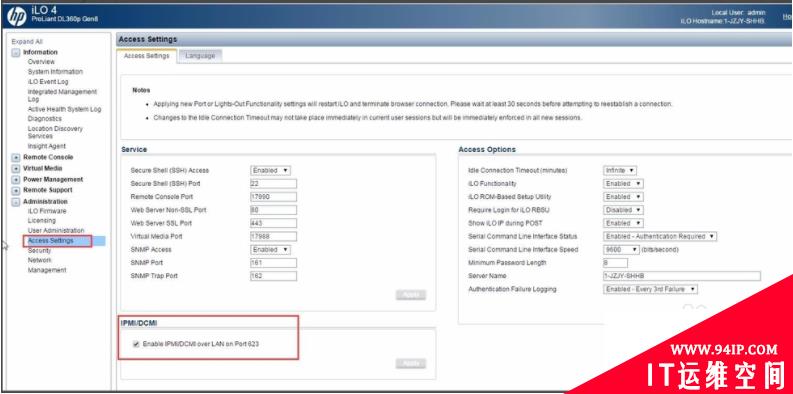Click Information section label in sidebar

[40, 52]
